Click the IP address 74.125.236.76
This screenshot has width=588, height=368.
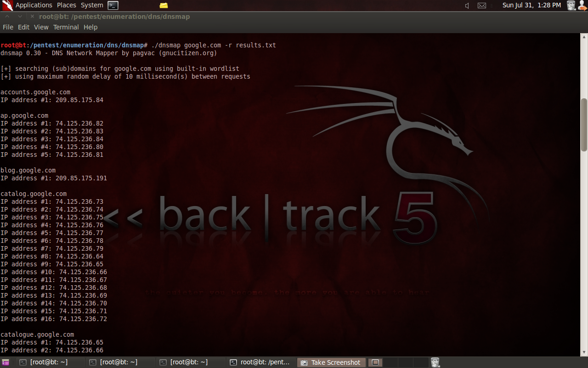(x=79, y=225)
